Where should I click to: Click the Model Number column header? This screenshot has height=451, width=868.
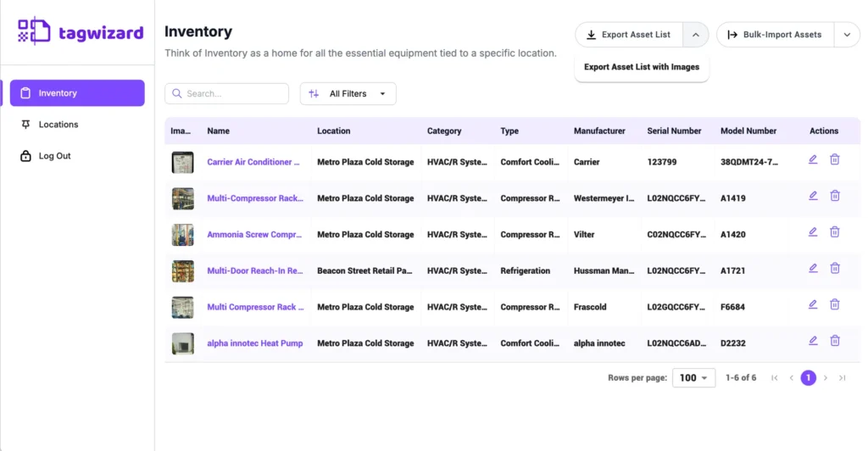[748, 131]
